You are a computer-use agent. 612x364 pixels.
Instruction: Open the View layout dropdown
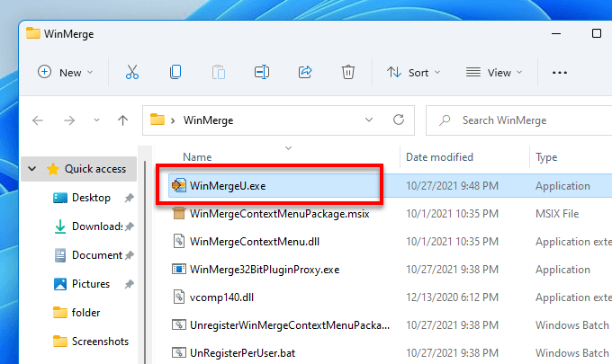494,73
